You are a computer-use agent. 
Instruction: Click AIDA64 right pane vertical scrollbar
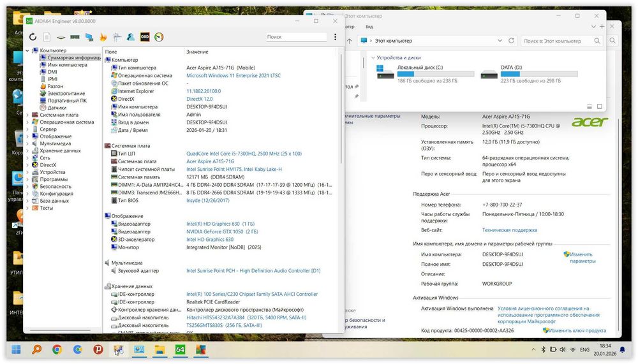tap(341, 110)
